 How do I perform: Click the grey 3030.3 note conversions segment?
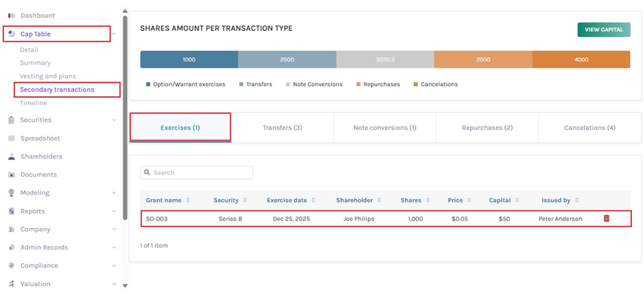[385, 59]
